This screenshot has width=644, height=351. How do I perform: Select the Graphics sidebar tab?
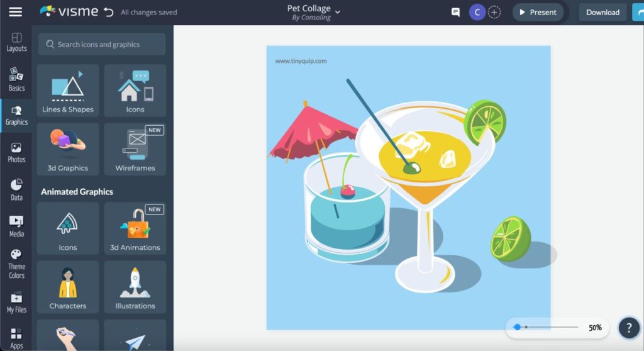tap(16, 116)
